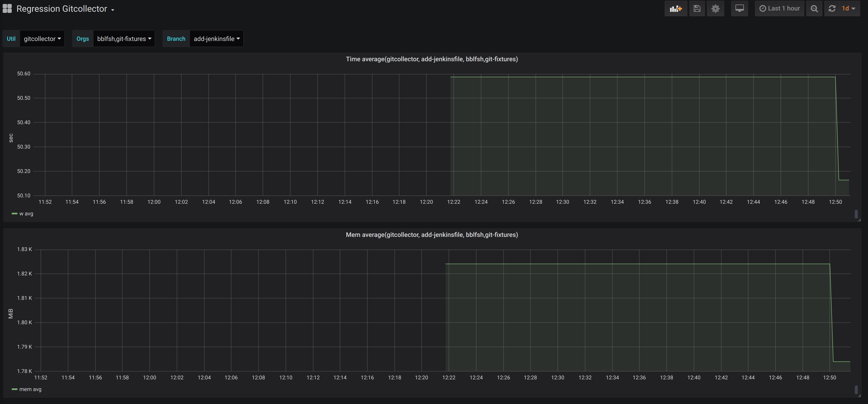Toggle the 'w avg' series in the legend
Image resolution: width=868 pixels, height=404 pixels.
[x=26, y=214]
